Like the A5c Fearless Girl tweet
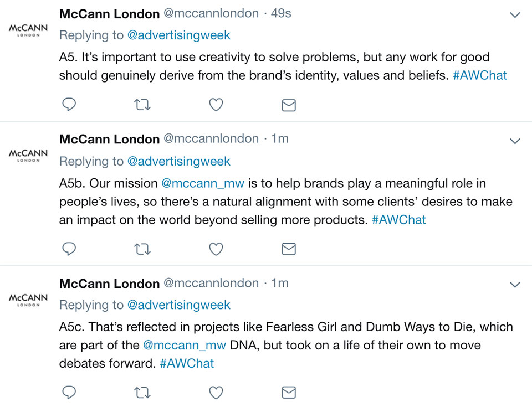 point(216,393)
